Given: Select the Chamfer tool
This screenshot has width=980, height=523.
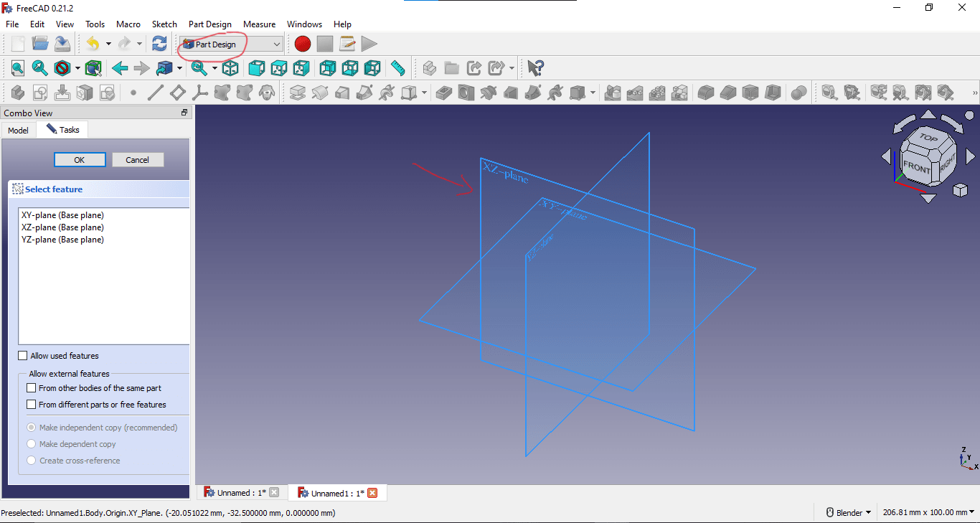Looking at the screenshot, I should click(728, 93).
